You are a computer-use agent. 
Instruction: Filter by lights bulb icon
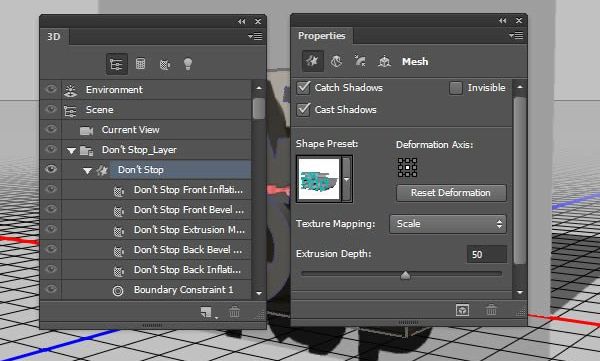tap(188, 64)
